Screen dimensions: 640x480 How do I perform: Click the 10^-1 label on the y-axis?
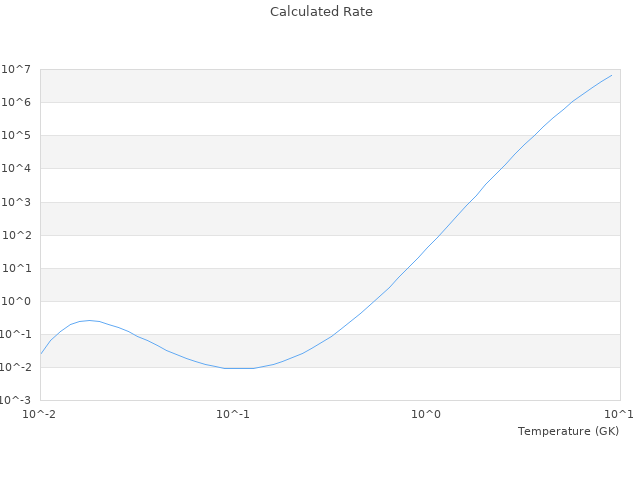click(17, 334)
